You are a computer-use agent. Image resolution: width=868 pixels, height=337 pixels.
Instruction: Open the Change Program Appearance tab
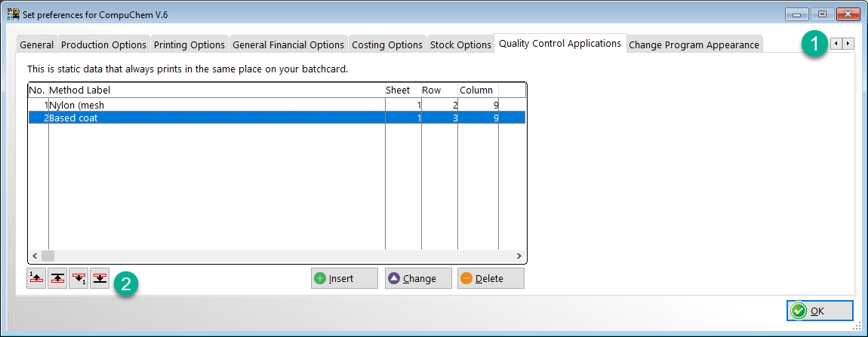pyautogui.click(x=694, y=44)
